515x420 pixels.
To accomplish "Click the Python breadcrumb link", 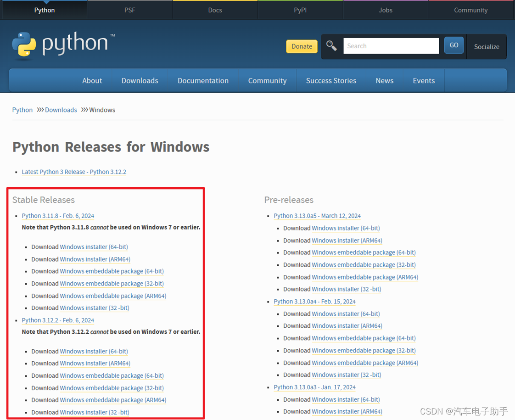I will pos(22,110).
